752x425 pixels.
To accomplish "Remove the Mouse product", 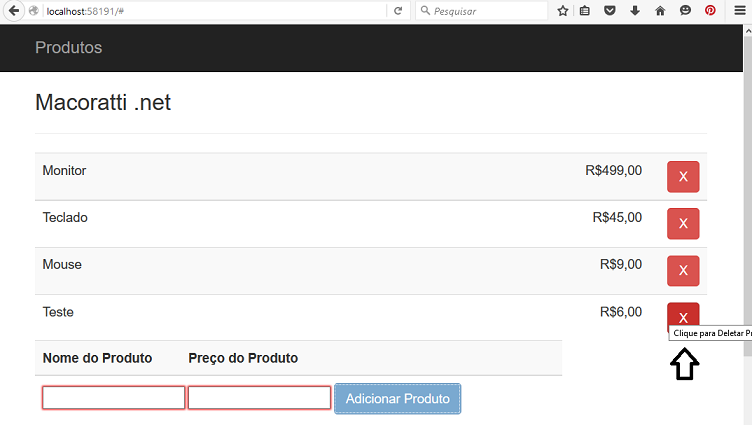I will tap(683, 271).
